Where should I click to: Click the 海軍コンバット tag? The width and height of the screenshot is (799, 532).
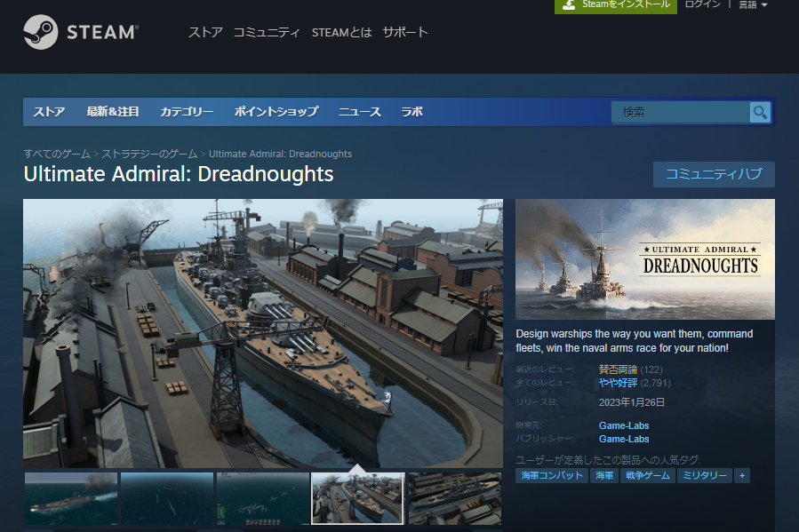coord(551,476)
